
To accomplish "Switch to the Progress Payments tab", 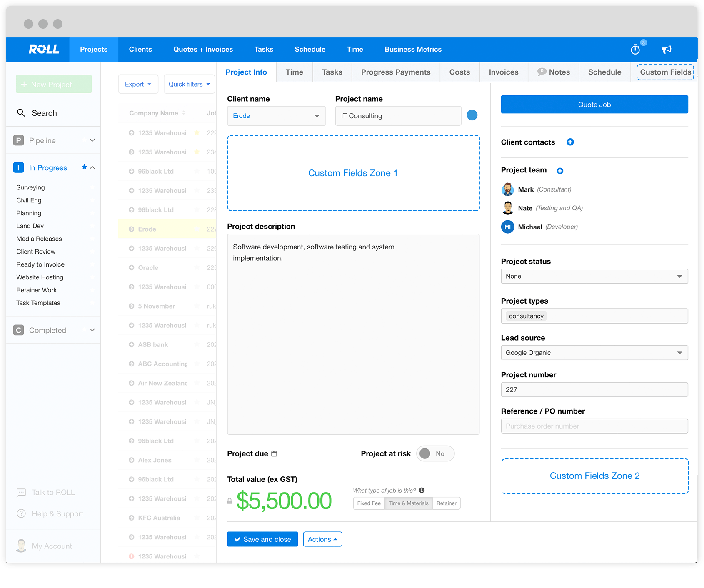I will pyautogui.click(x=396, y=72).
